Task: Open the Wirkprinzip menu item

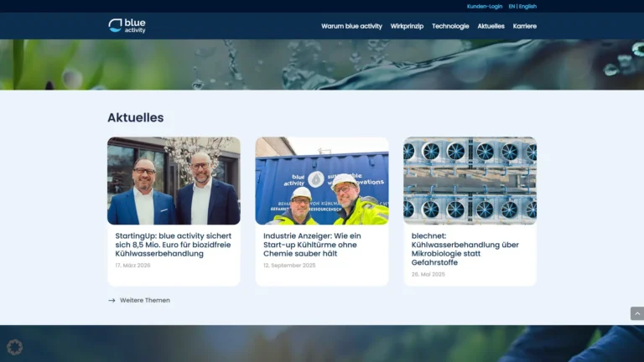Action: pos(407,26)
